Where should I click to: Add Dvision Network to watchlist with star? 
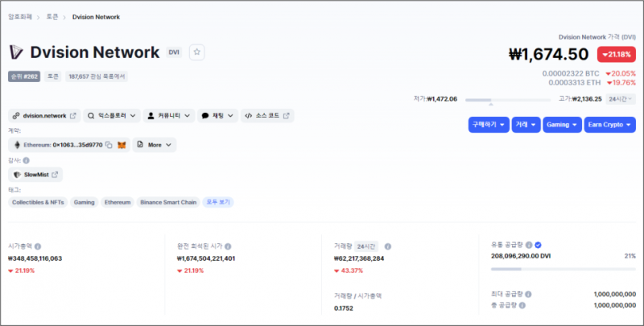198,52
